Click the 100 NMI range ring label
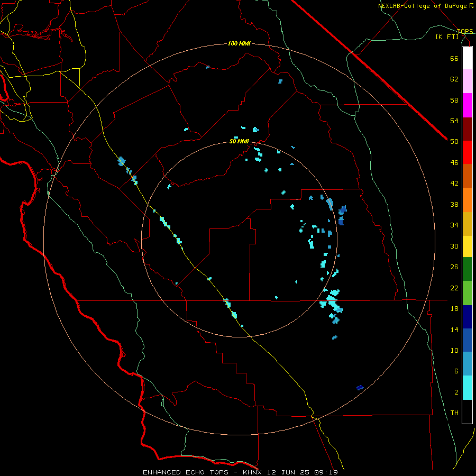 pos(239,44)
